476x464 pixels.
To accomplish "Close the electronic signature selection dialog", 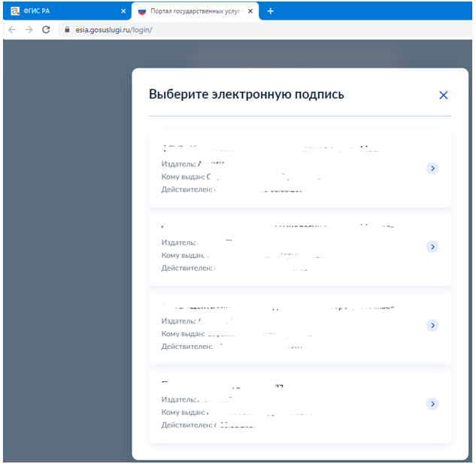I will tap(443, 95).
